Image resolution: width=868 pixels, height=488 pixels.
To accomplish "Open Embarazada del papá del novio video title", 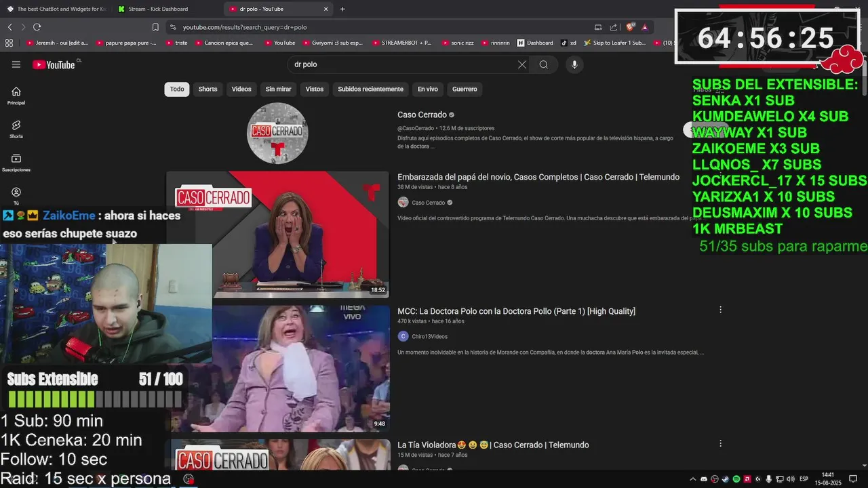I will (x=538, y=177).
